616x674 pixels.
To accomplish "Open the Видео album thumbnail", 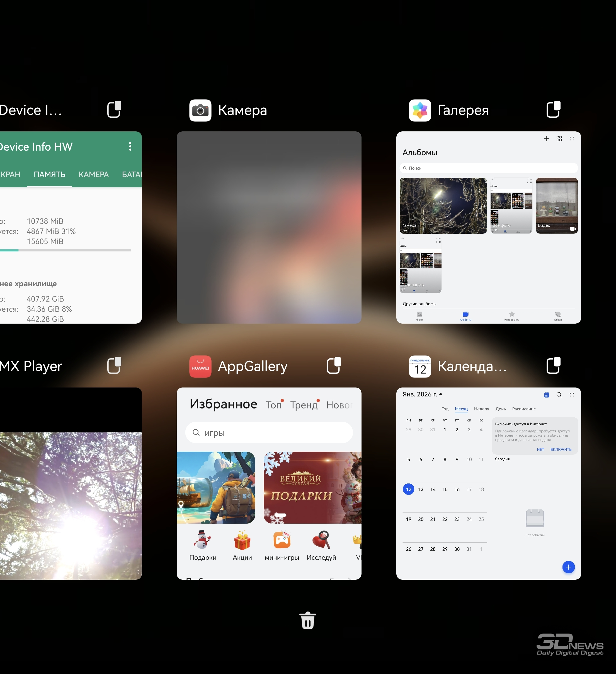I will [557, 206].
